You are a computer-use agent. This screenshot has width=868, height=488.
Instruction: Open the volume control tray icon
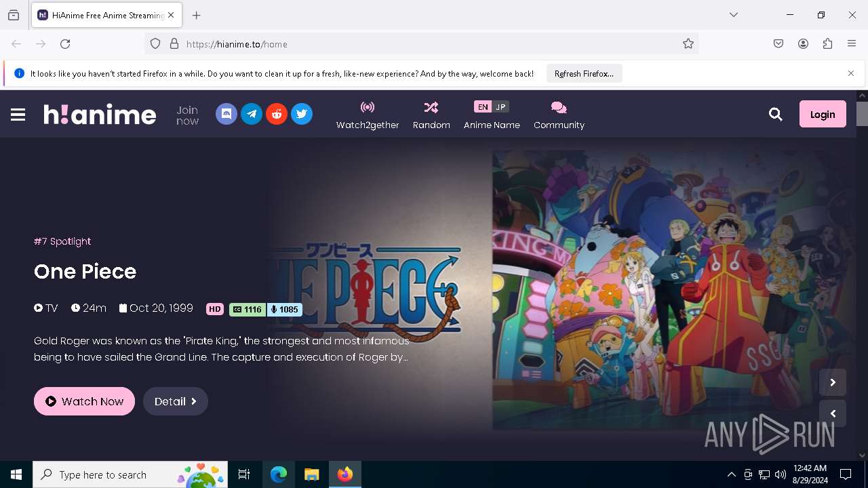[x=781, y=474]
